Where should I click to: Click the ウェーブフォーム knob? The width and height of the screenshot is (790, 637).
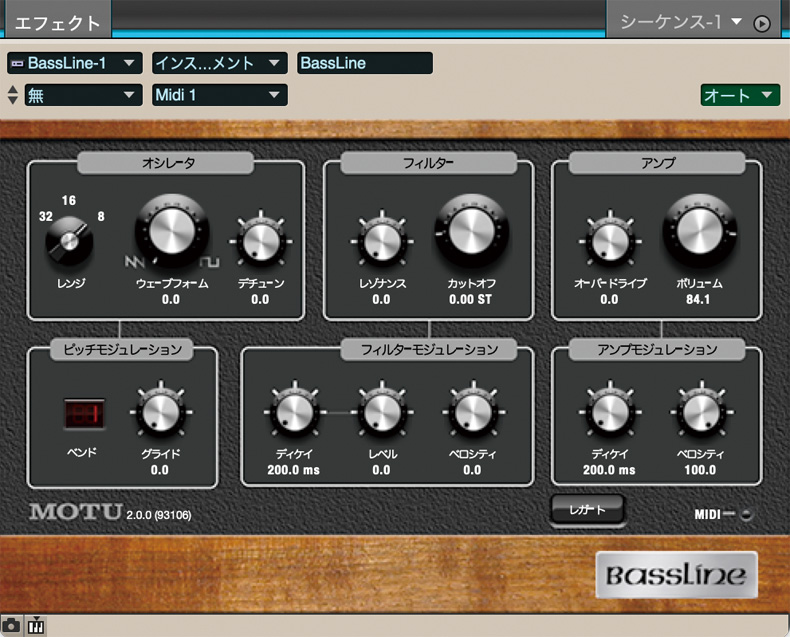point(172,231)
